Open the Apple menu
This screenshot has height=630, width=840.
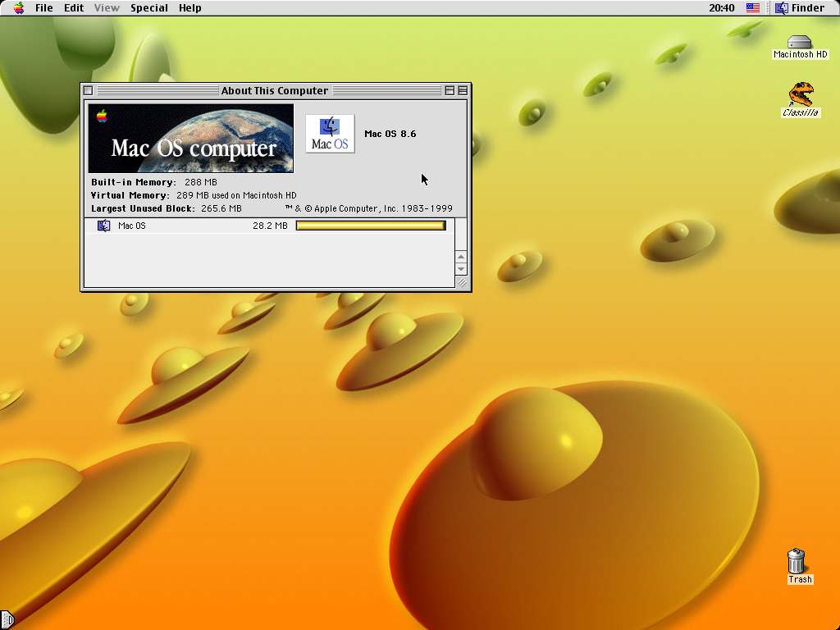[x=19, y=8]
